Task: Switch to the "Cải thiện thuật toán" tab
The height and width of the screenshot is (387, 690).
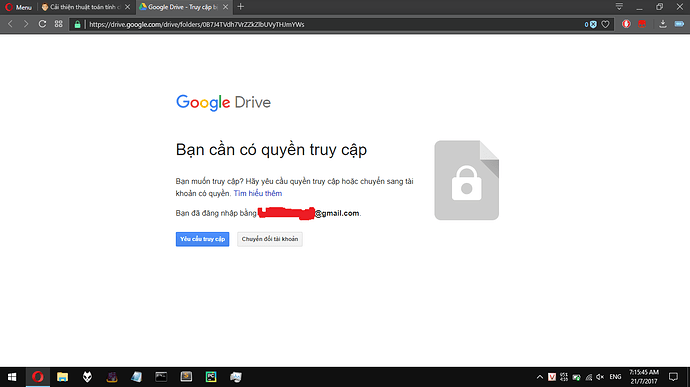Action: point(81,7)
